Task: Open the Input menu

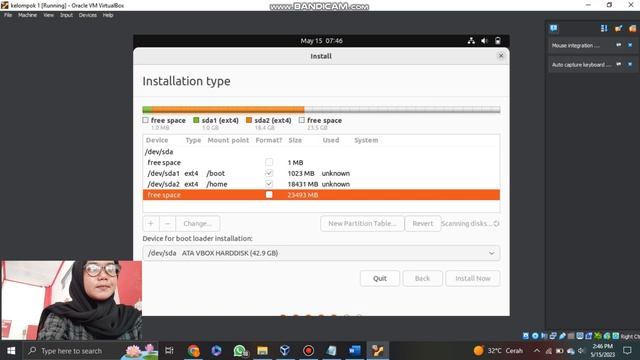Action: tap(66, 15)
